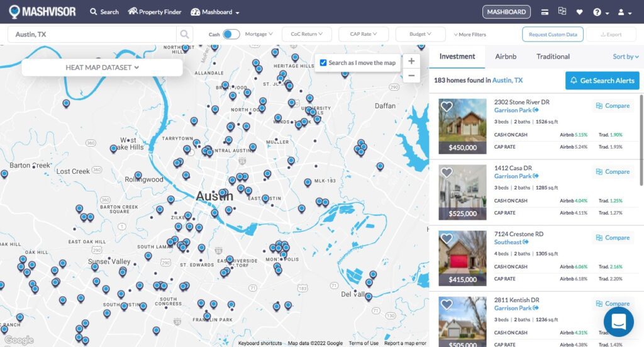Click the 2302 Stone River DR title
This screenshot has width=644, height=347.
tap(521, 102)
